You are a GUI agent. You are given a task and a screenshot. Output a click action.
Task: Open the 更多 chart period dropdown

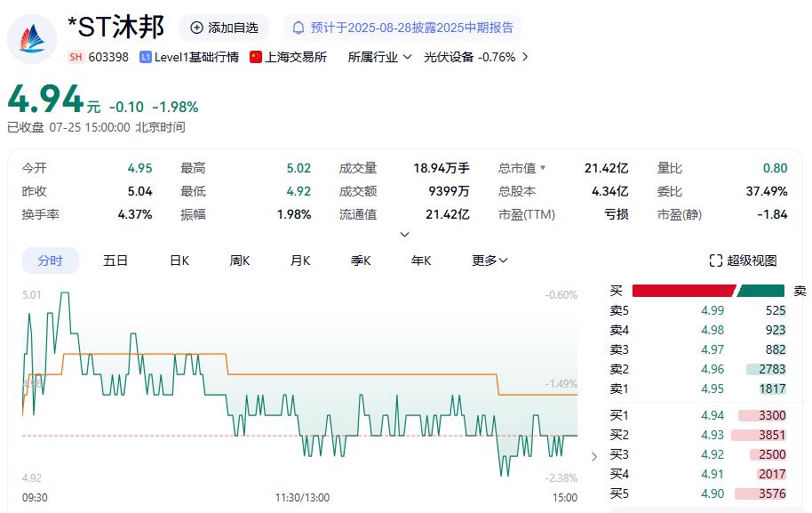pos(490,261)
